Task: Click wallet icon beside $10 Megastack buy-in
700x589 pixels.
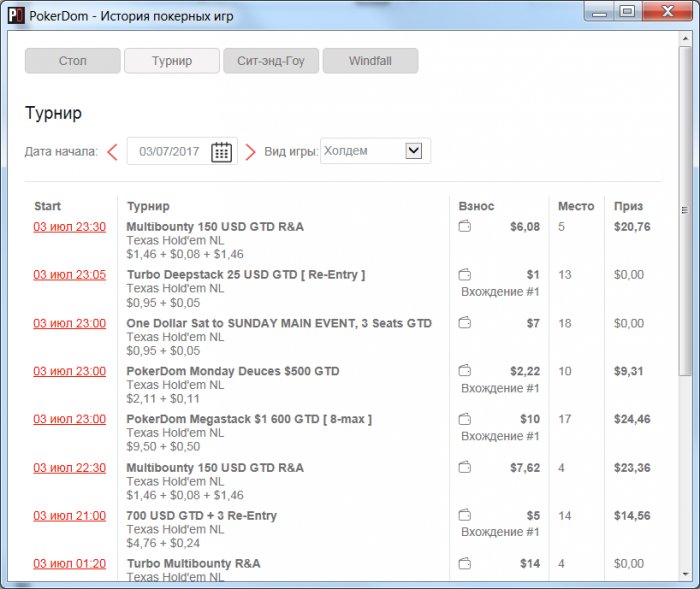Action: (465, 419)
